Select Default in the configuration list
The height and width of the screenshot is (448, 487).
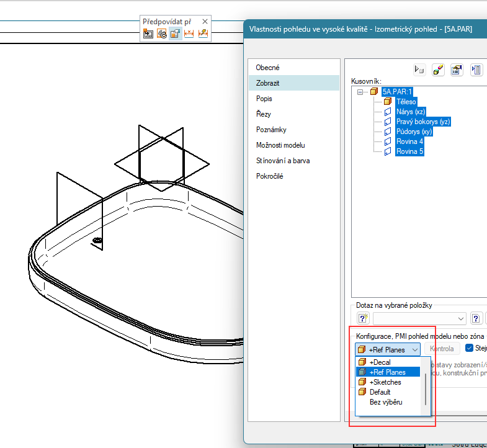[x=380, y=392]
